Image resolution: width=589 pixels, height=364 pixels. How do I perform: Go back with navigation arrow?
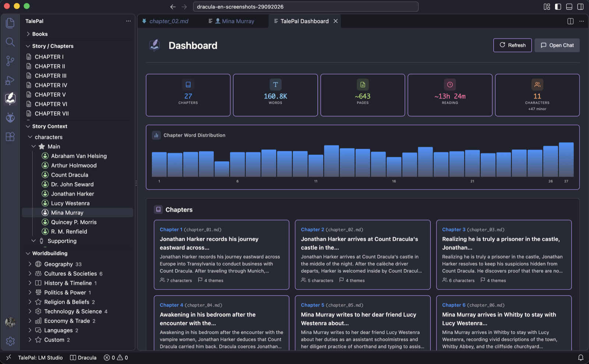(x=173, y=7)
